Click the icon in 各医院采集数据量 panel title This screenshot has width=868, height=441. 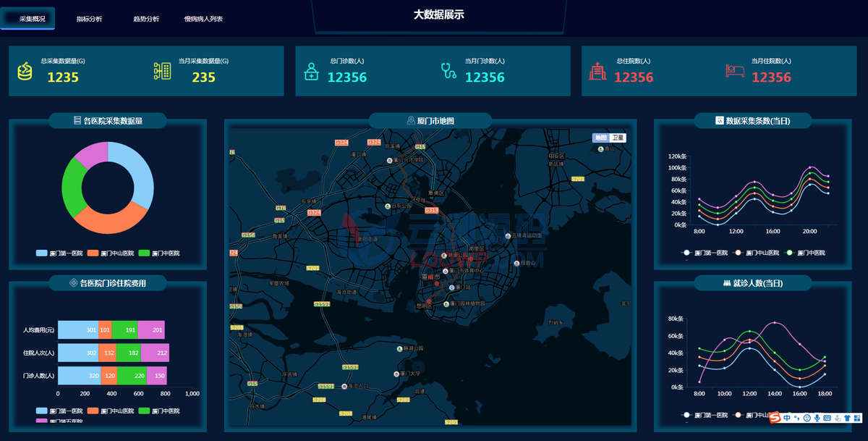pyautogui.click(x=77, y=121)
